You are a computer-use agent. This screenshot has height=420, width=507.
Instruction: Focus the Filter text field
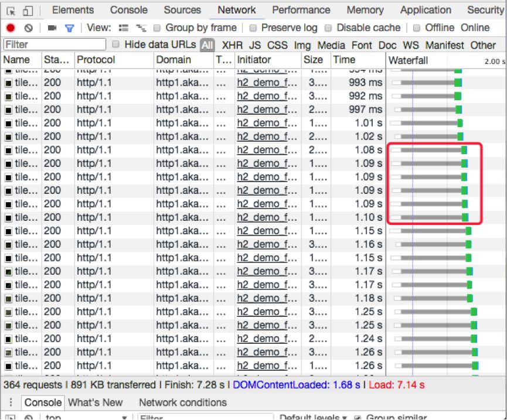55,45
